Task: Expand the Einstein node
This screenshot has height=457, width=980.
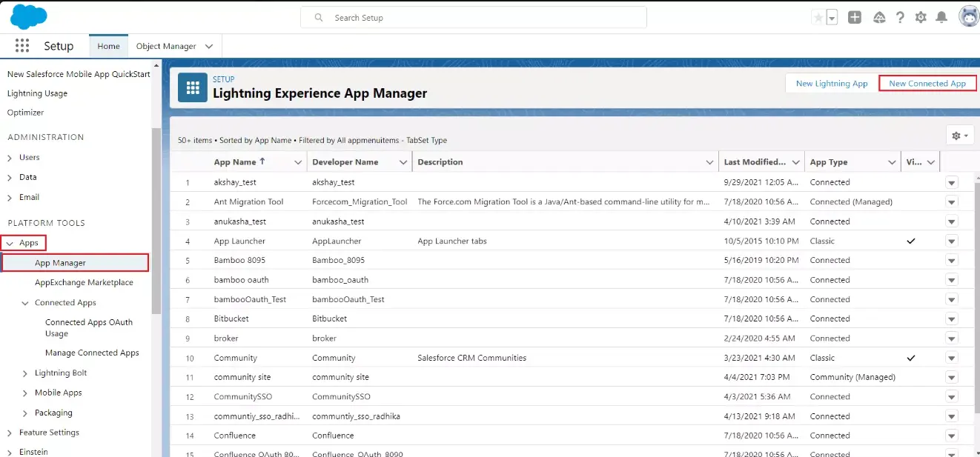Action: (x=10, y=452)
